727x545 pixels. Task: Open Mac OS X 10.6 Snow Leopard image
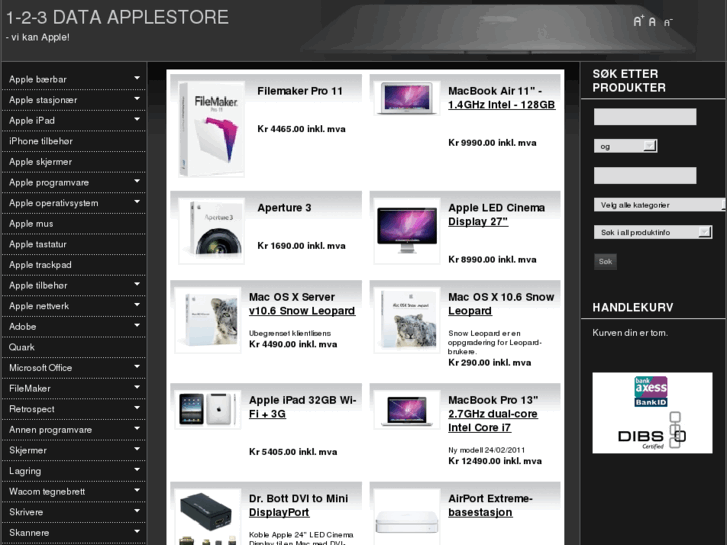tap(407, 320)
